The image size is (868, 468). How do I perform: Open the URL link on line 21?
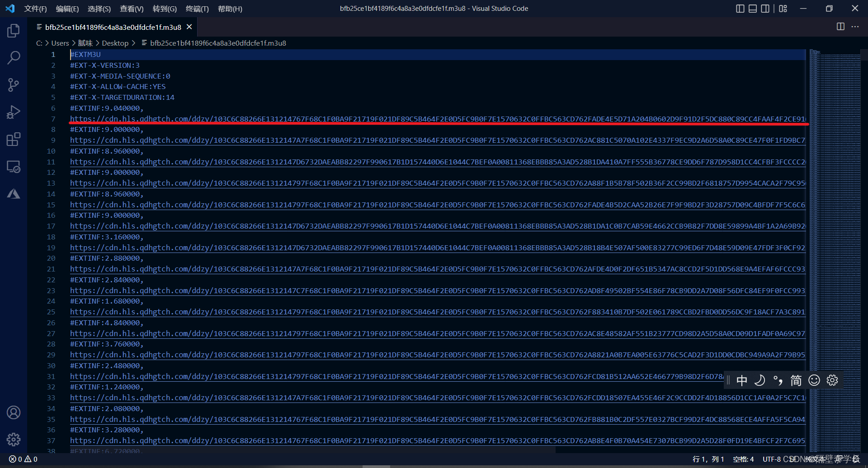(437, 269)
